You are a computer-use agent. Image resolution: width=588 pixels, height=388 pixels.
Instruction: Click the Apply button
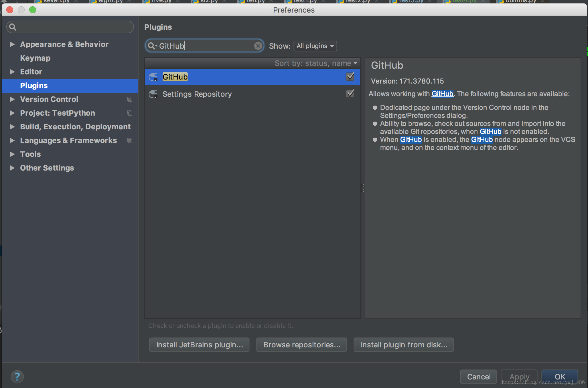[x=519, y=377]
